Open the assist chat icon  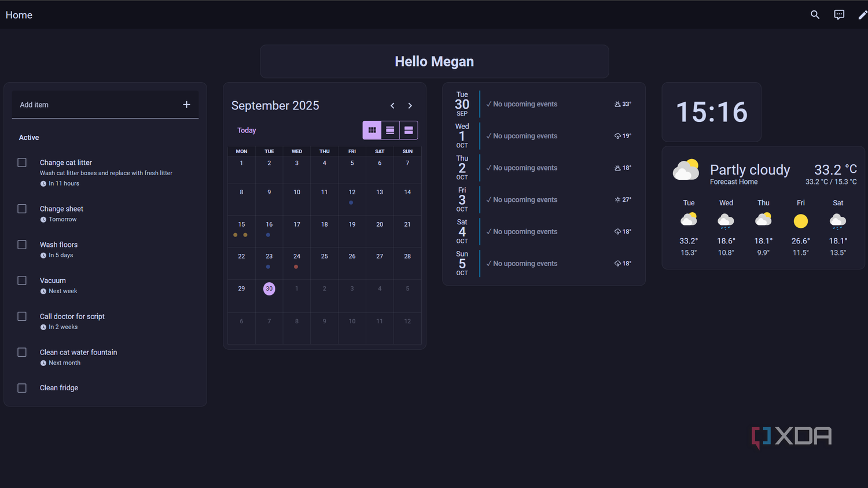click(839, 15)
